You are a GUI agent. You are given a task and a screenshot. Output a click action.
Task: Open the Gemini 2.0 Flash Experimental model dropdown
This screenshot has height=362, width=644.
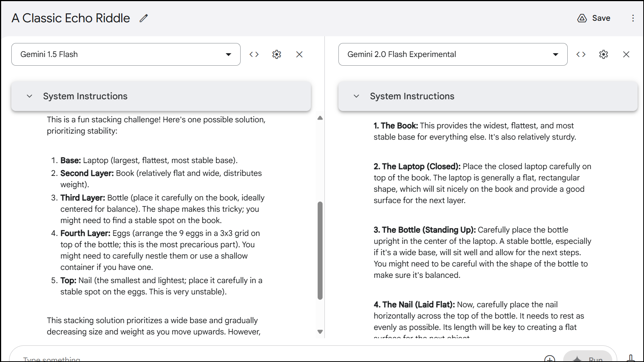(x=453, y=54)
